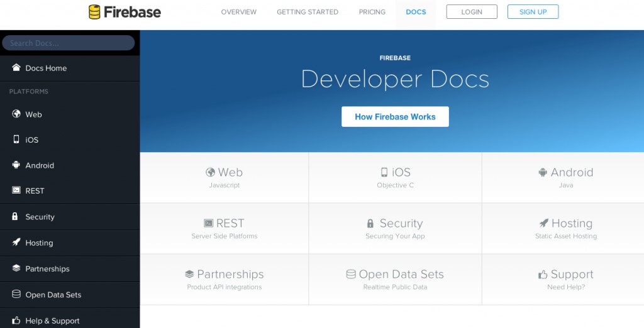Screen dimensions: 644x328
Task: Click the rocket icon beside Hosting in sidebar
Action: pos(16,243)
